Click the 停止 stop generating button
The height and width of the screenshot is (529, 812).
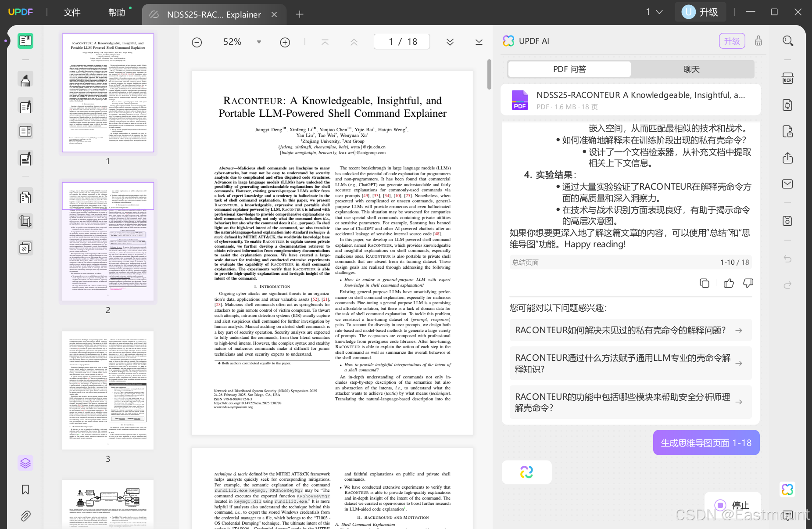[x=732, y=505]
